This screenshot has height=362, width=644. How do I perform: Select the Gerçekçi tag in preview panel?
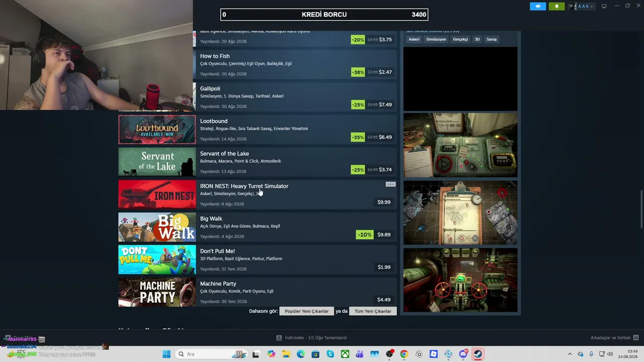click(460, 39)
